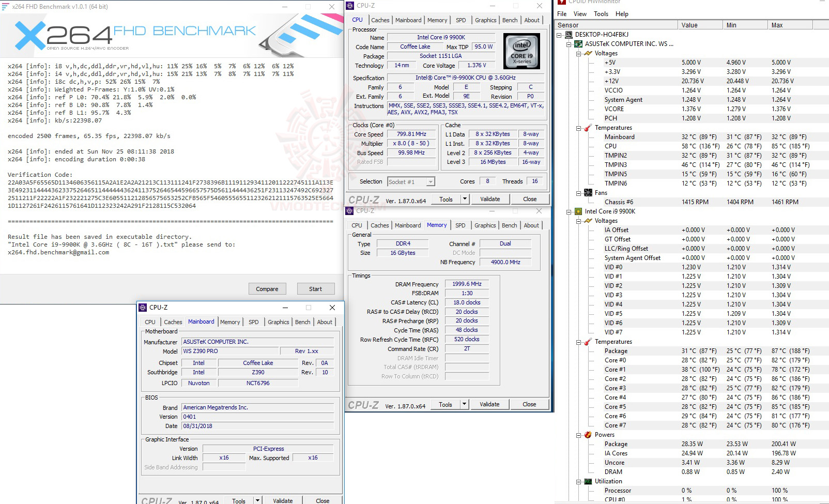Switch to the Graphics tab in CPU-Z
The image size is (829, 504).
(485, 20)
